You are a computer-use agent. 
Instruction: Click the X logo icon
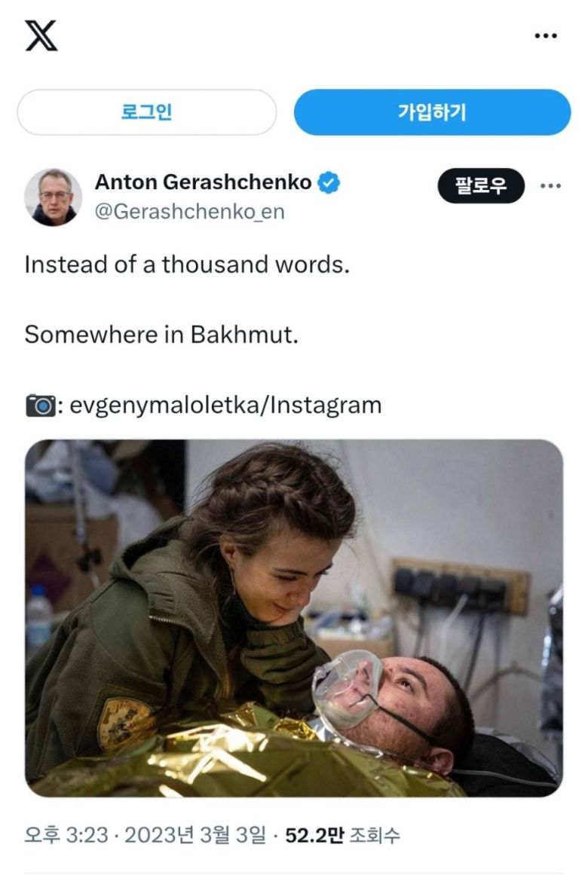[41, 35]
